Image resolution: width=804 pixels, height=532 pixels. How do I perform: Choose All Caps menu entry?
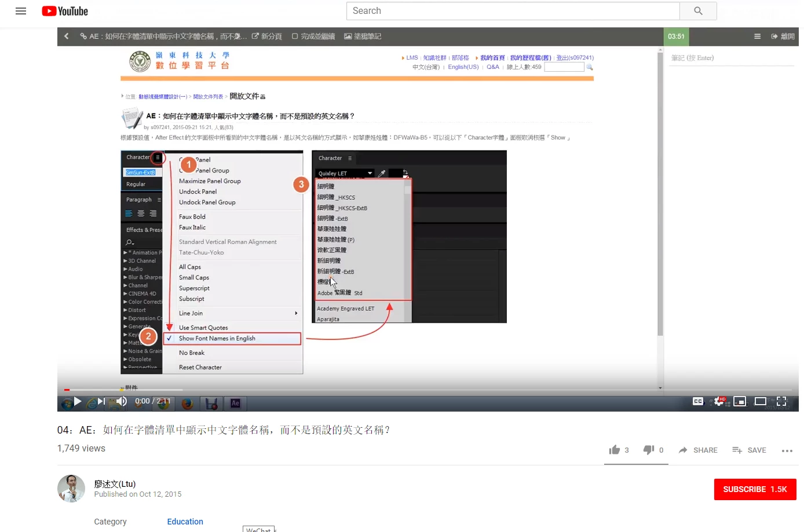click(190, 267)
